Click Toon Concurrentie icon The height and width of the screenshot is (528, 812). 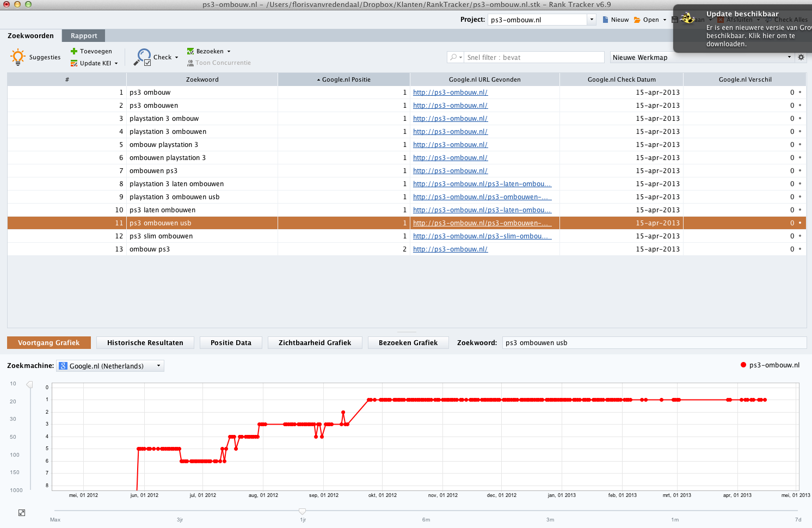click(x=190, y=63)
